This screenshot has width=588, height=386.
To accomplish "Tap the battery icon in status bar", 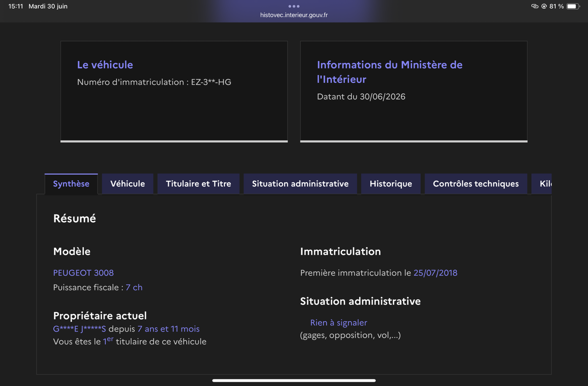I will (573, 6).
